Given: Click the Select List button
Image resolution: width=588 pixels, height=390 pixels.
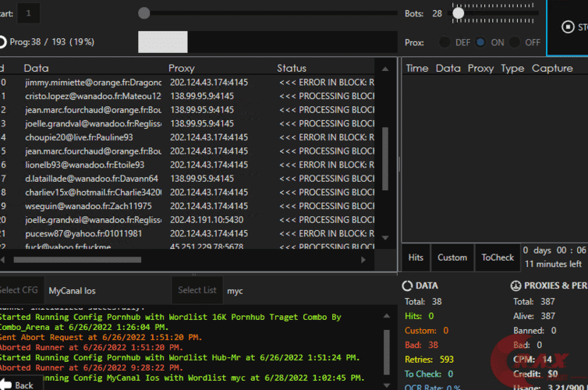Looking at the screenshot, I should (197, 290).
